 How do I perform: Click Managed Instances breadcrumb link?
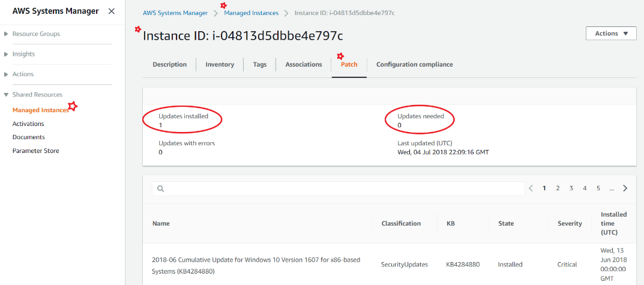(x=251, y=13)
